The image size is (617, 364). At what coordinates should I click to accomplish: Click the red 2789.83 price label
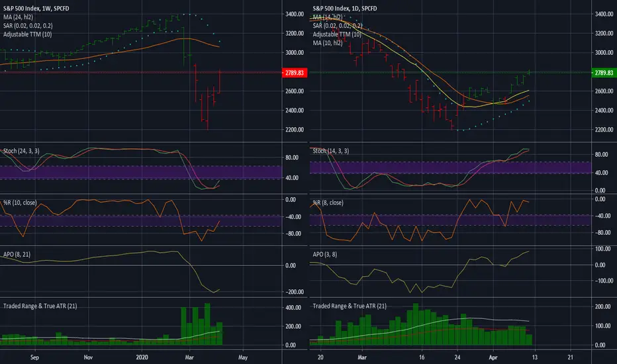(295, 73)
